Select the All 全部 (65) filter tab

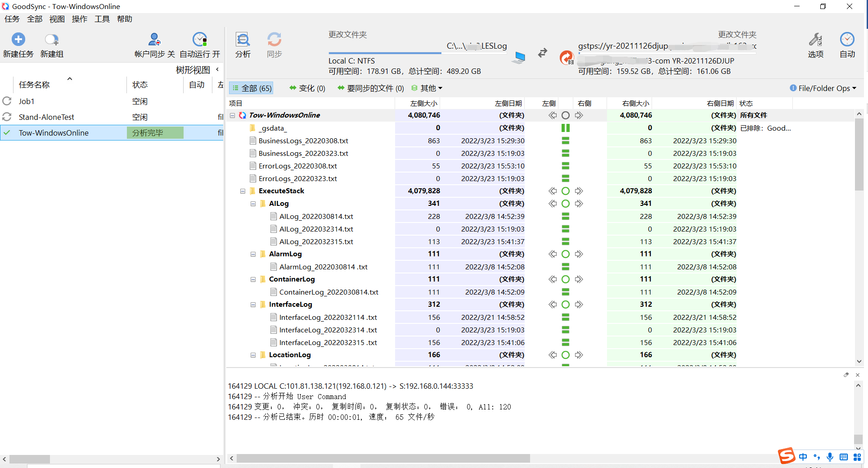(x=252, y=88)
